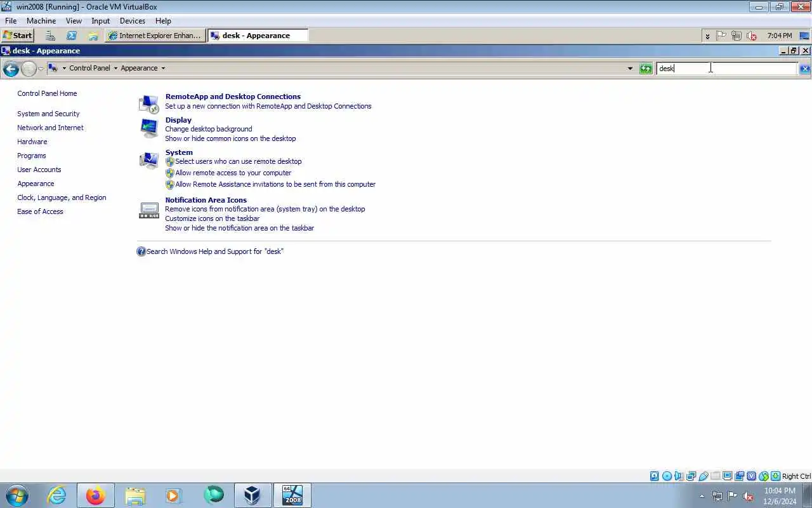Click the guest network tray icon
The height and width of the screenshot is (508, 812).
point(737,36)
